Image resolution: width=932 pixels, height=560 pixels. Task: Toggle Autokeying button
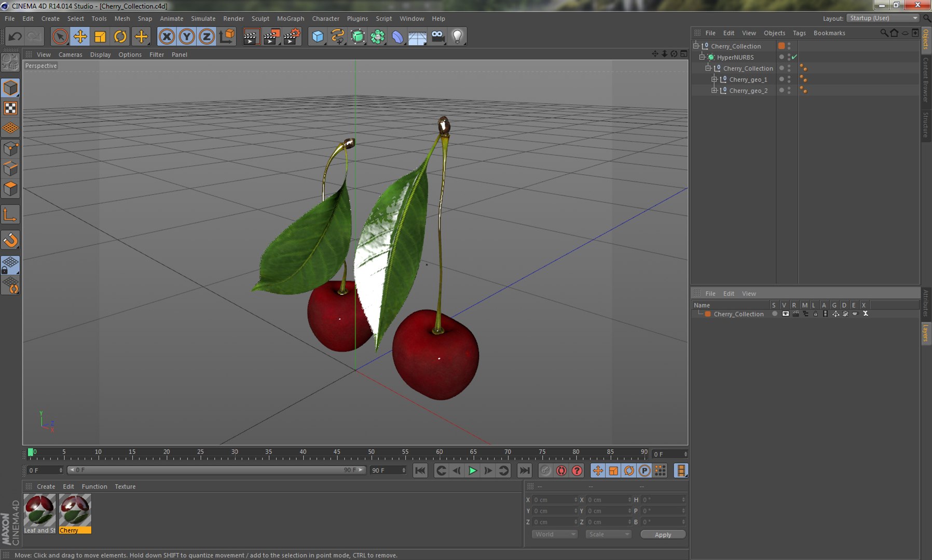coord(561,470)
